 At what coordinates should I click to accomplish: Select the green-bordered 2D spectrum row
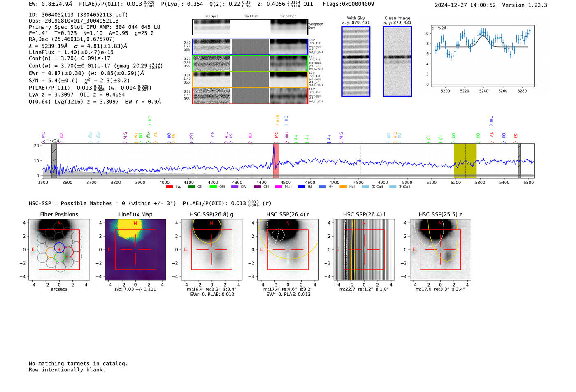250,63
